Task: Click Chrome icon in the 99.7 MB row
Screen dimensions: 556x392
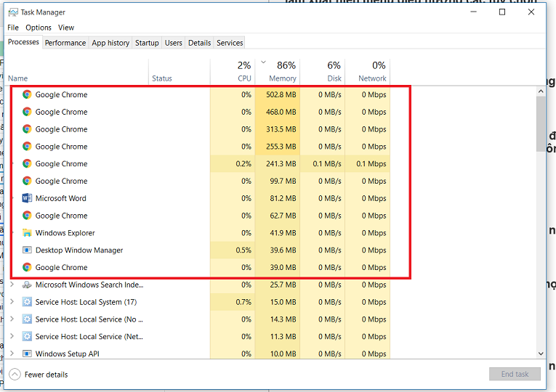Action: [27, 181]
